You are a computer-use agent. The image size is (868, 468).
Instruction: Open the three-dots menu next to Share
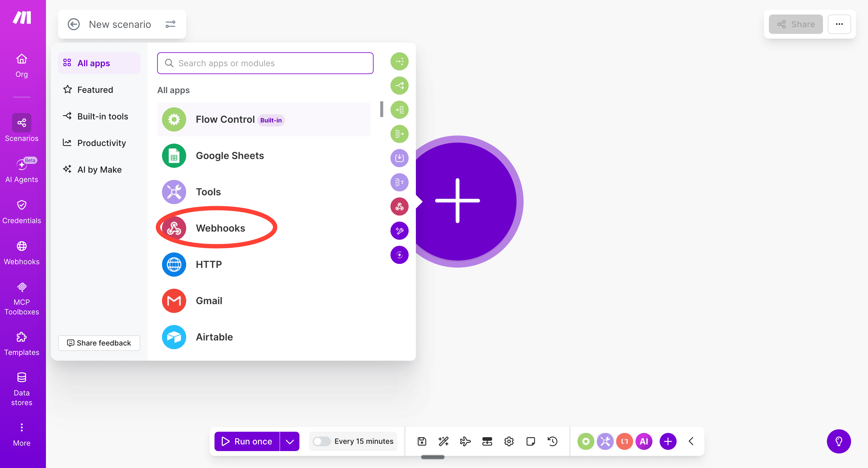[x=839, y=24]
